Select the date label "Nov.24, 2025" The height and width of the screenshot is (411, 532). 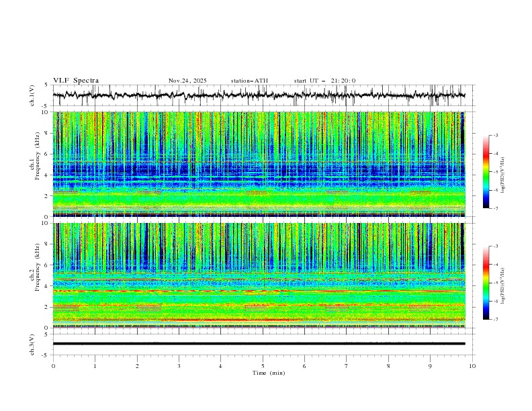pos(187,81)
